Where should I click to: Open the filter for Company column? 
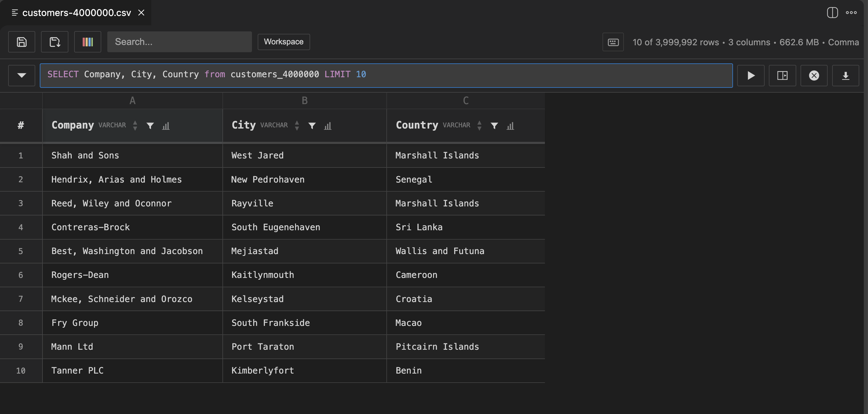coord(150,126)
